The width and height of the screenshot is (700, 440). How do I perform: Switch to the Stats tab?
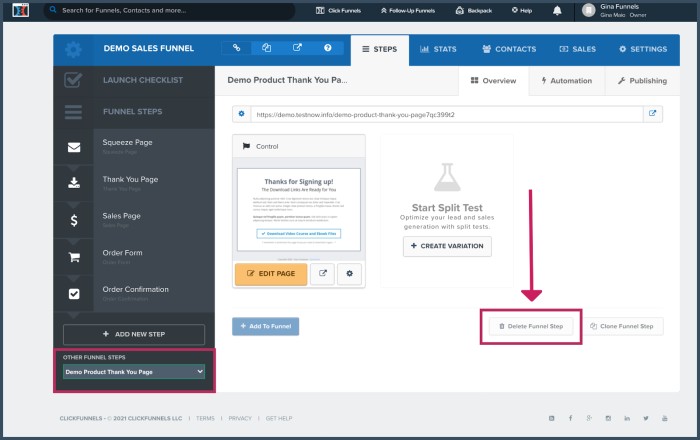point(438,49)
